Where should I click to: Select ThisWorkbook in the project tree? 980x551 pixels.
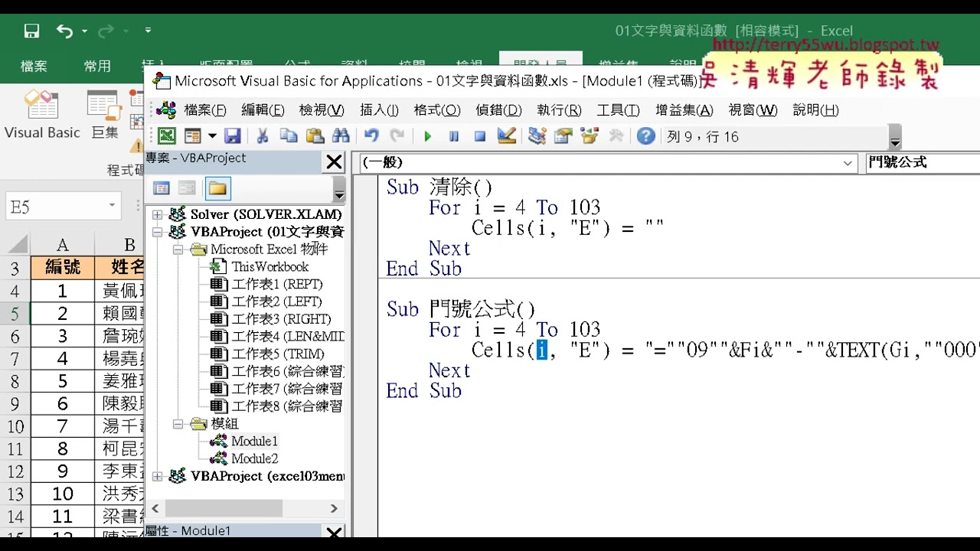click(269, 267)
